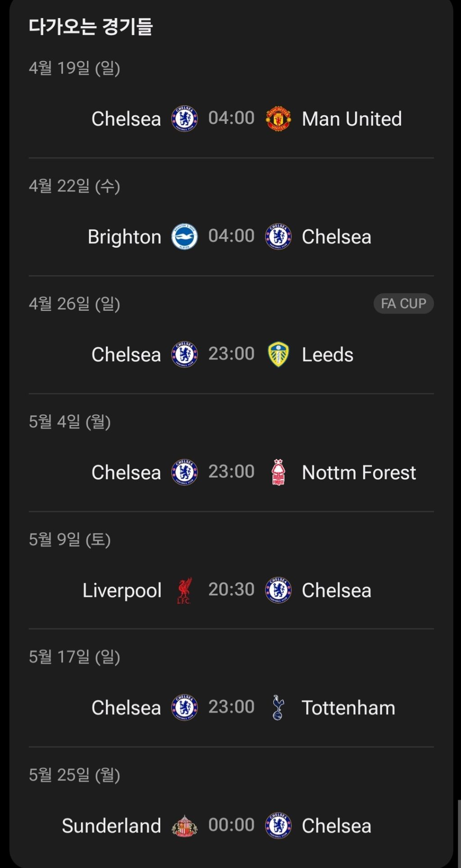Image resolution: width=461 pixels, height=868 pixels.
Task: Select the Tottenham team name
Action: (348, 708)
